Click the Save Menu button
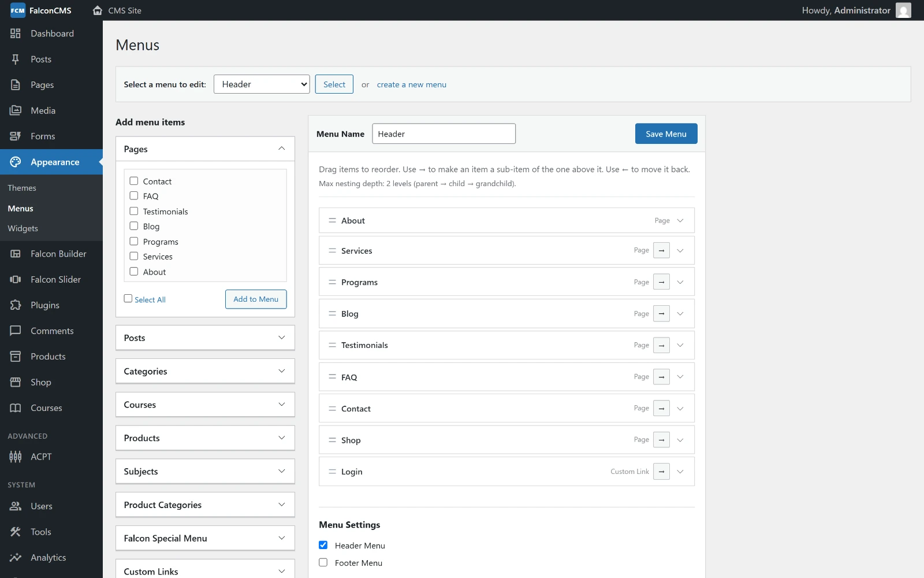 click(666, 134)
